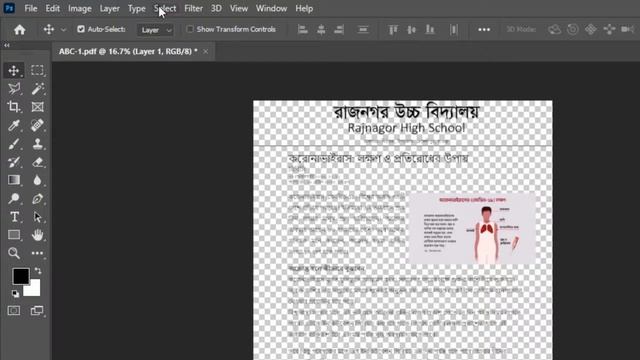Choose the Gradient tool
640x360 pixels.
(13, 180)
